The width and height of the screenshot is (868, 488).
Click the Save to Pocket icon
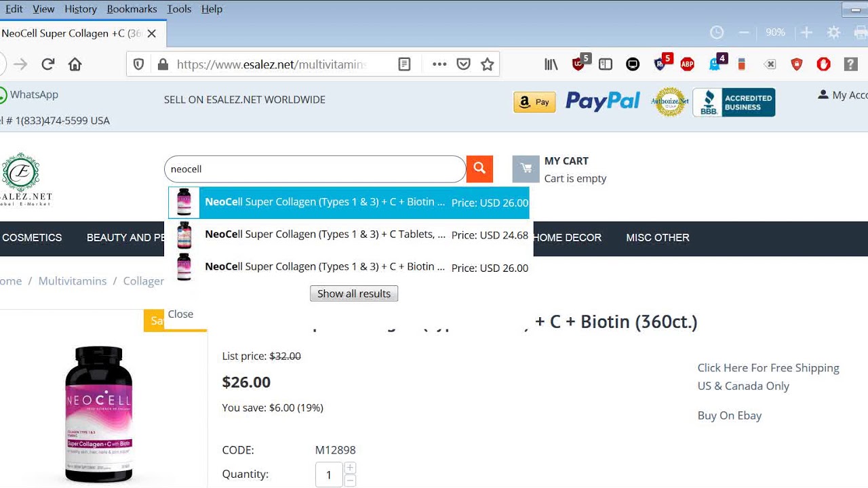[x=463, y=64]
